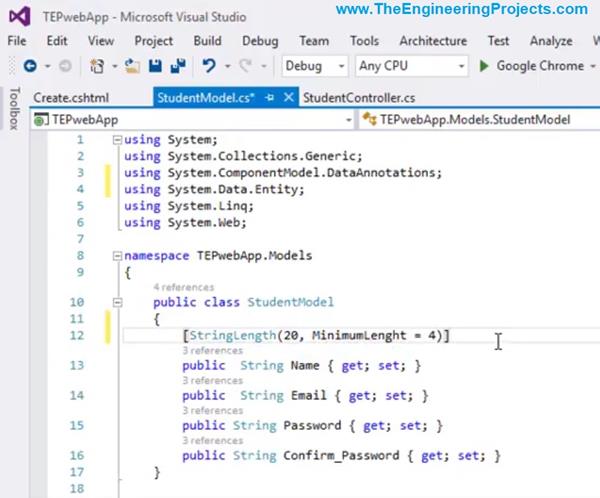Click '3 references' above the Email property
The image size is (600, 498).
tap(213, 380)
